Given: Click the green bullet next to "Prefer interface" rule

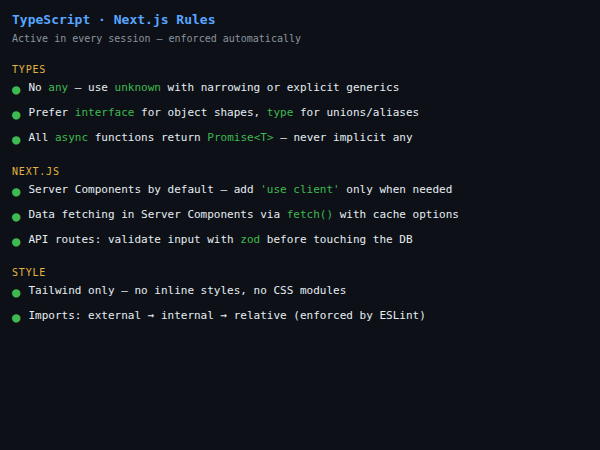Looking at the screenshot, I should [x=16, y=115].
